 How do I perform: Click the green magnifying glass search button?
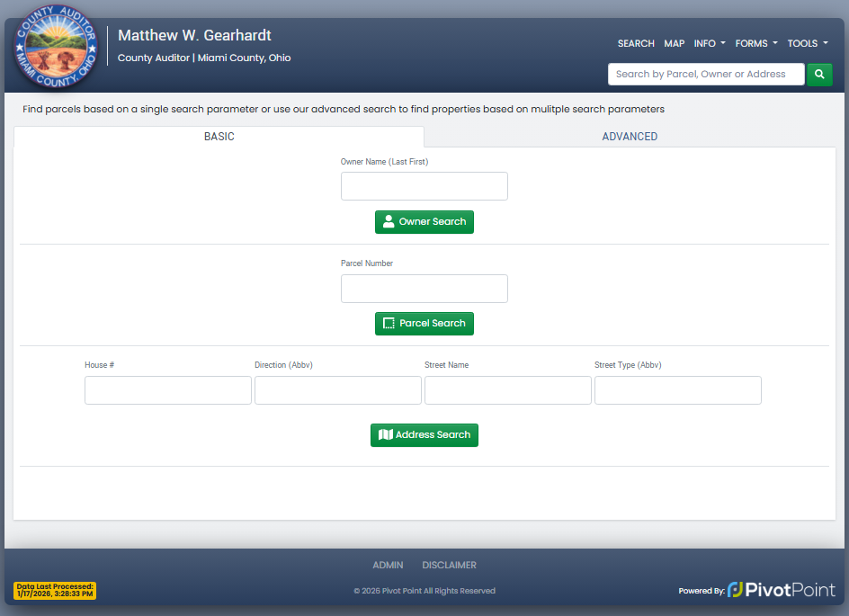[819, 75]
